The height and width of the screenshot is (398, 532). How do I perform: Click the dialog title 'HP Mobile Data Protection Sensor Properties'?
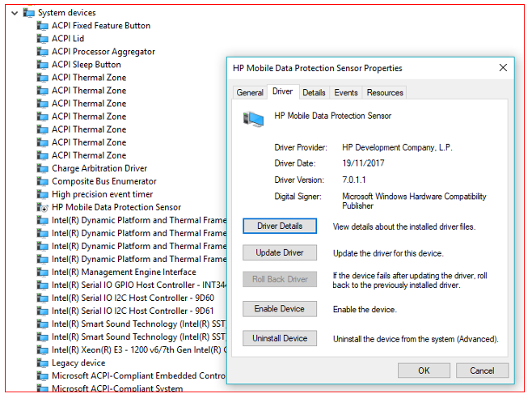click(x=318, y=68)
